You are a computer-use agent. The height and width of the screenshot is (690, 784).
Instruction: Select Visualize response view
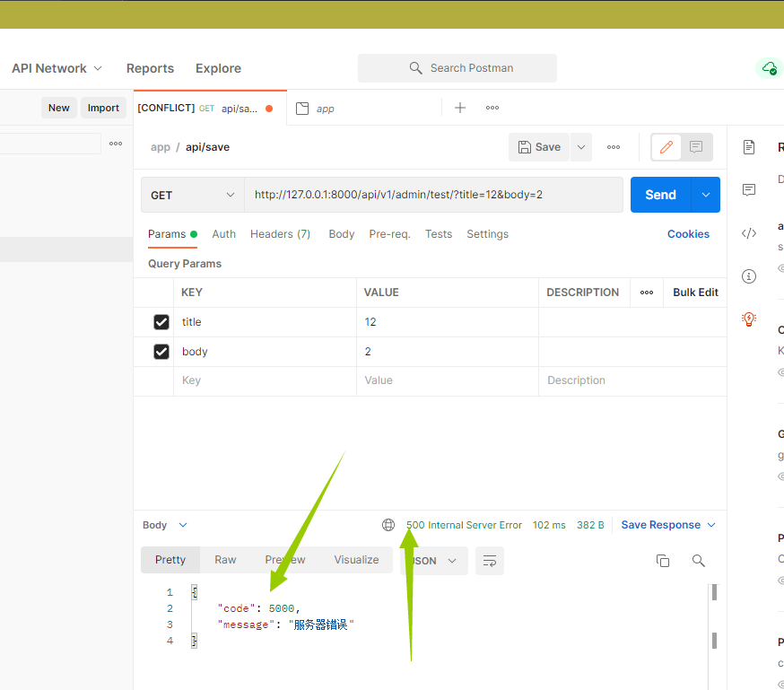point(356,560)
